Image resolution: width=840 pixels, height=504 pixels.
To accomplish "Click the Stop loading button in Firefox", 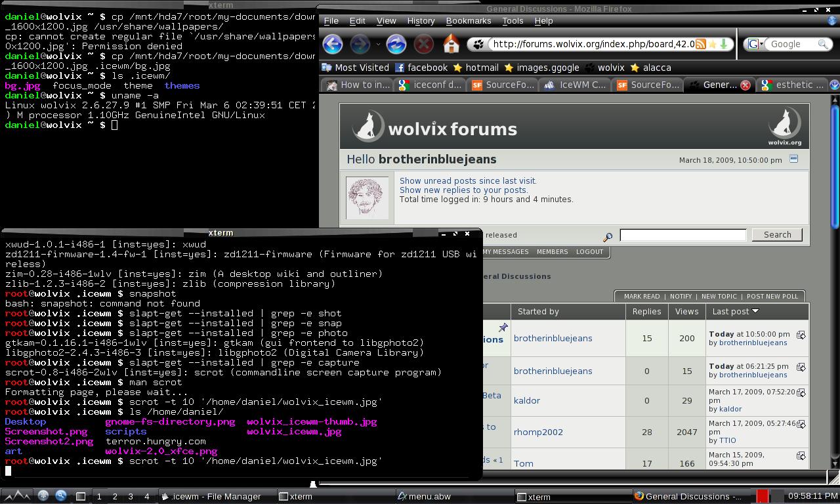I will pos(424,44).
